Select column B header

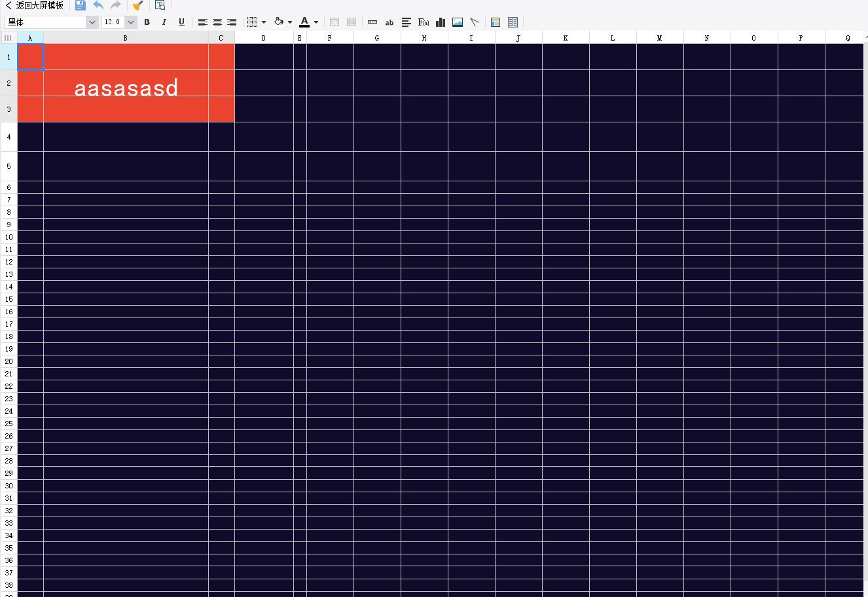click(x=126, y=38)
